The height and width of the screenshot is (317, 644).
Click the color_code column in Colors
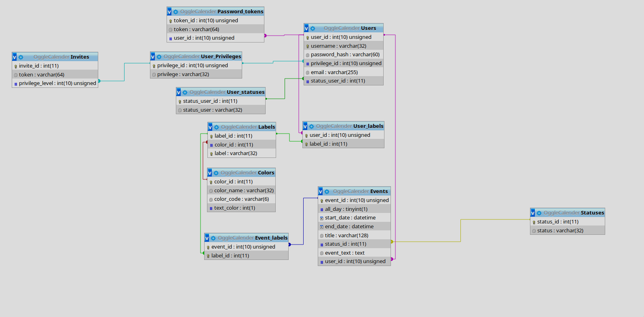pyautogui.click(x=241, y=199)
